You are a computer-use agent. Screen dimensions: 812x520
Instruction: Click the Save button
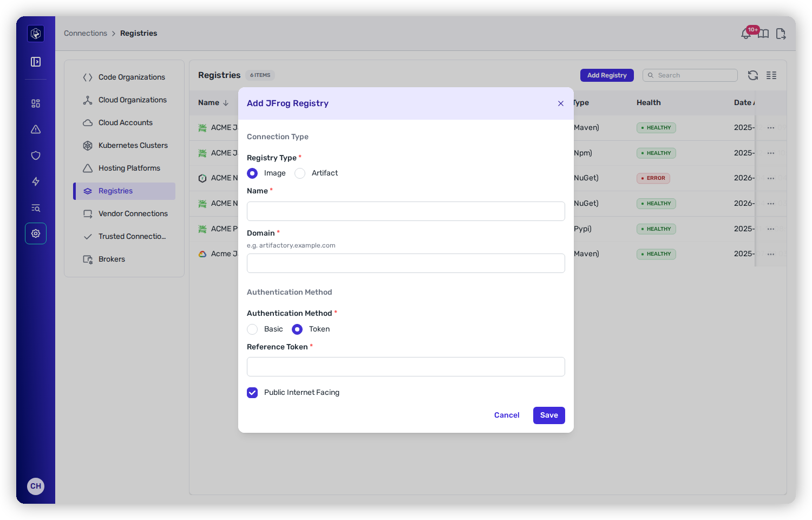pyautogui.click(x=549, y=415)
